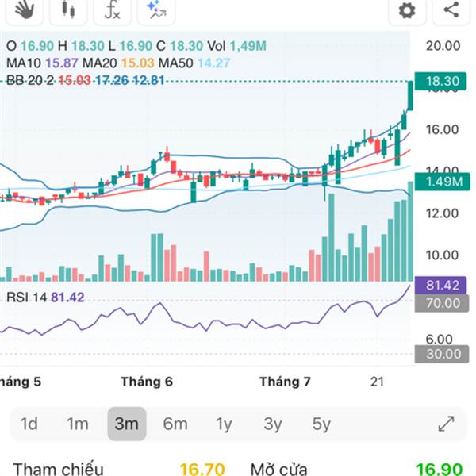Select the 1m timeframe tab
This screenshot has width=476, height=476.
(78, 424)
